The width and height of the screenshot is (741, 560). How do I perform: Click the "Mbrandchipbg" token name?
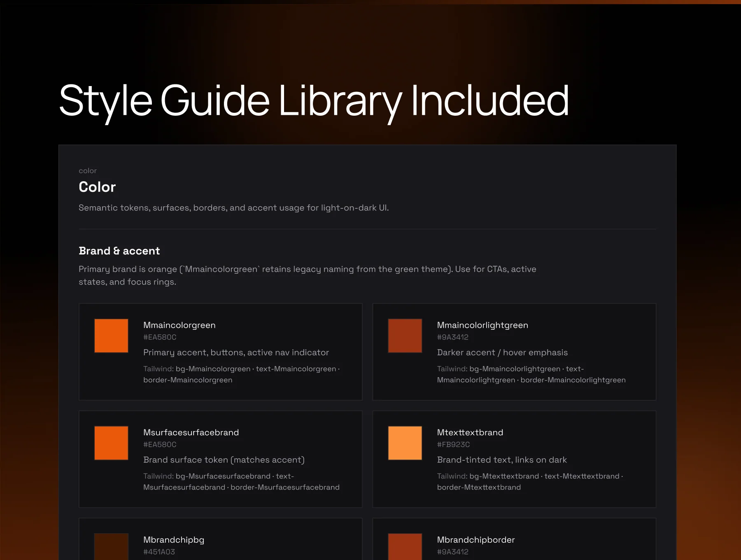tap(174, 540)
